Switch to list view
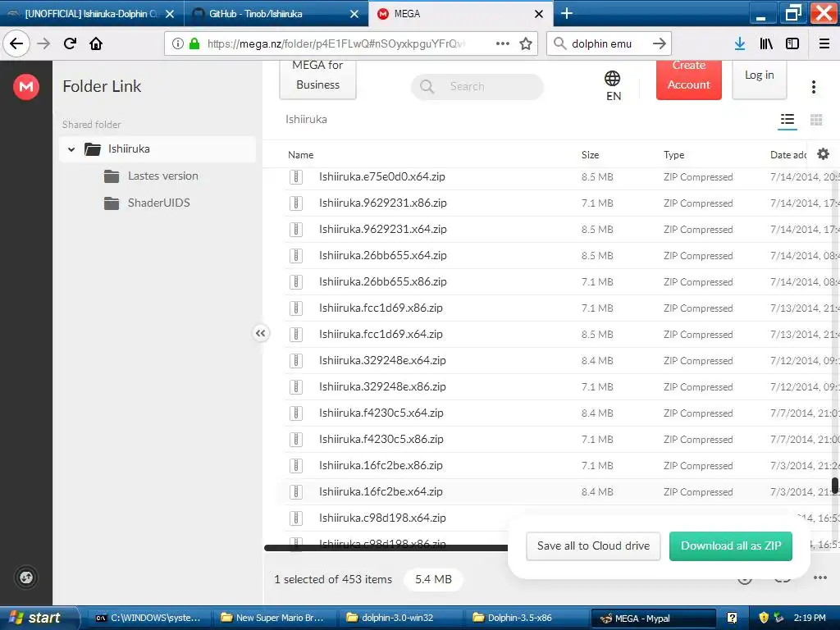The width and height of the screenshot is (840, 630). (787, 120)
